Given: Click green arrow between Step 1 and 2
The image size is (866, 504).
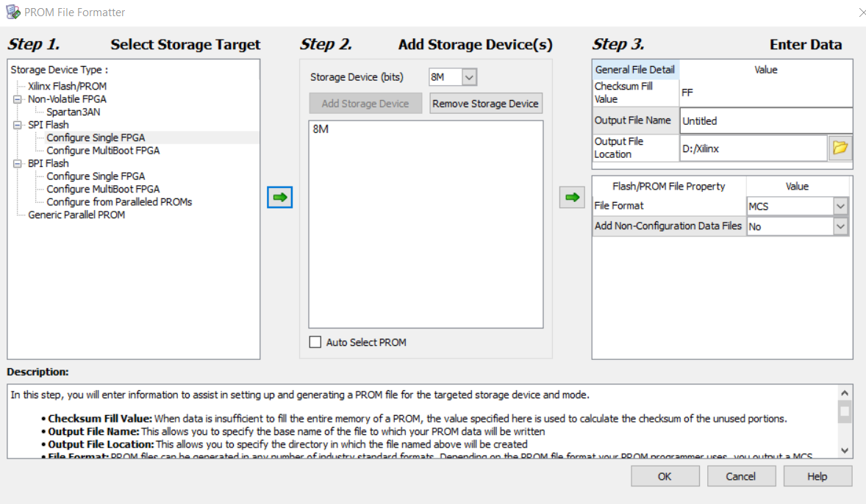Looking at the screenshot, I should [280, 197].
